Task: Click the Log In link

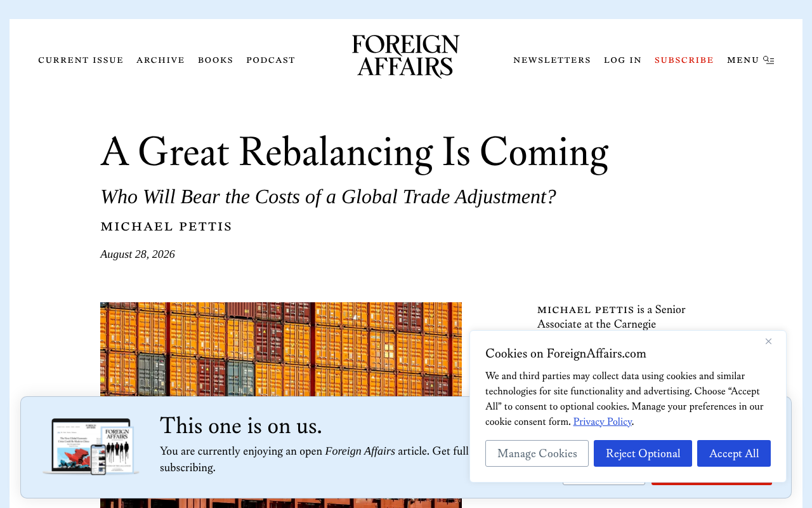Action: (x=623, y=60)
